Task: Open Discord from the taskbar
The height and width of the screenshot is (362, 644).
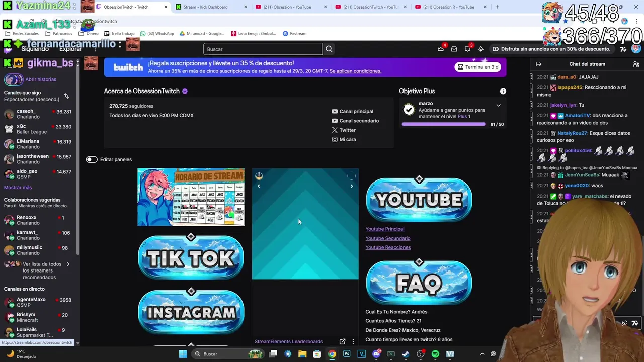Action: [376, 354]
